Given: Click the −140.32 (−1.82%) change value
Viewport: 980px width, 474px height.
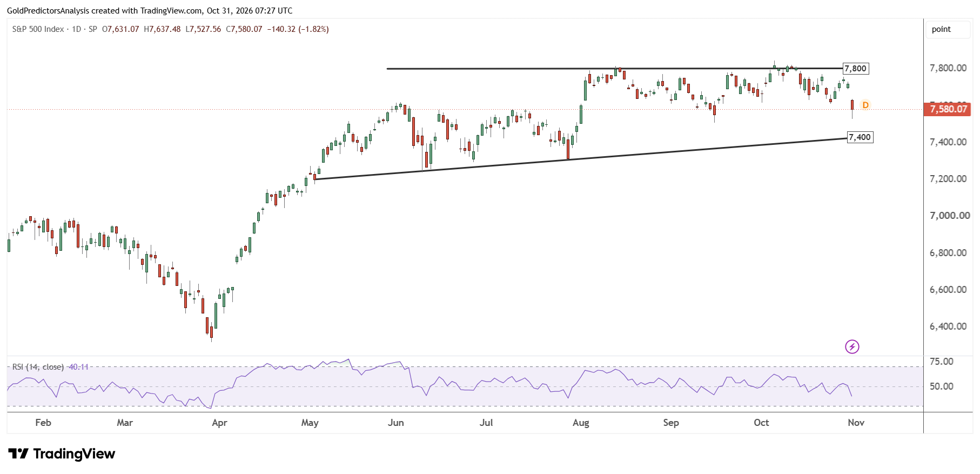Looking at the screenshot, I should [298, 29].
